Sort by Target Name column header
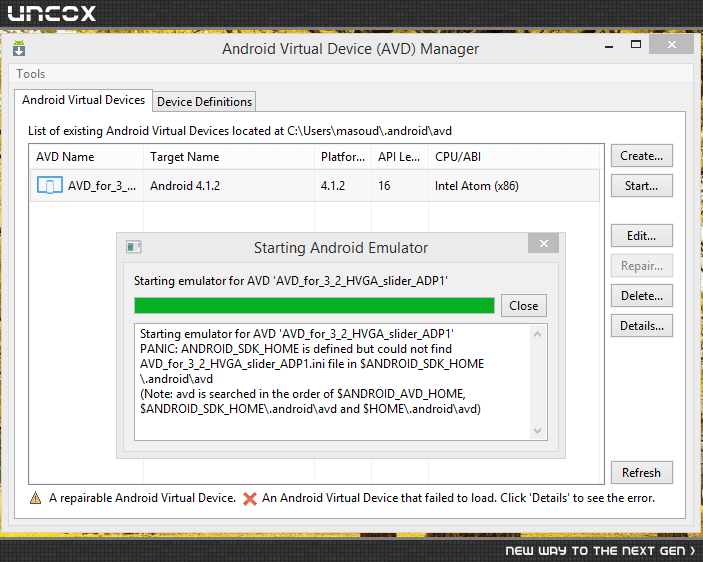The image size is (703, 562). point(229,157)
